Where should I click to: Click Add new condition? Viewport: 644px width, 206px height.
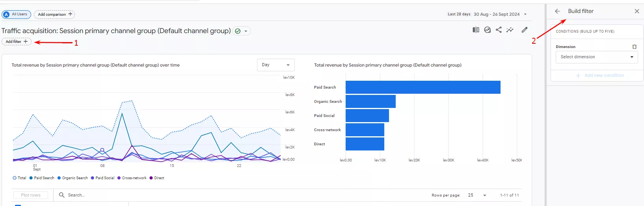pos(600,75)
